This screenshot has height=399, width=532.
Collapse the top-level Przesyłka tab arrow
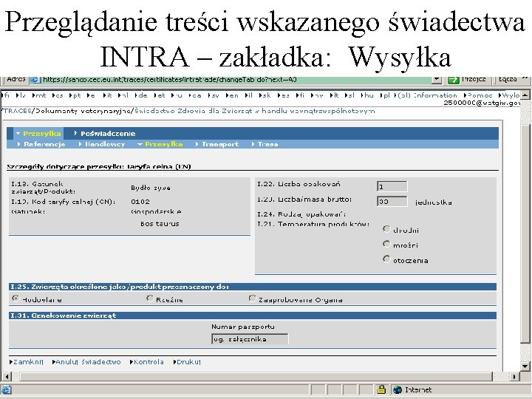pos(18,134)
